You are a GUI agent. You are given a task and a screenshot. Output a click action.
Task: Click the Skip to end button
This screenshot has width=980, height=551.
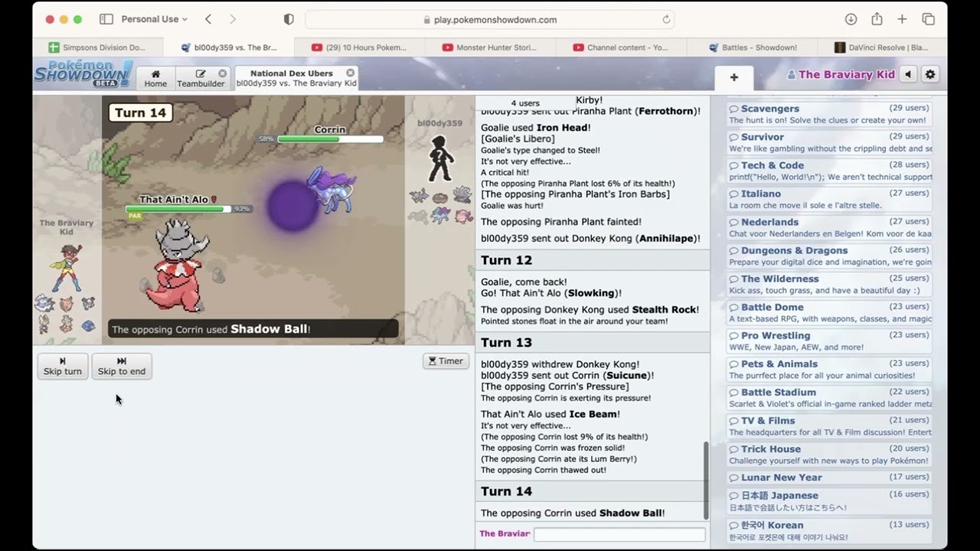[x=121, y=366]
